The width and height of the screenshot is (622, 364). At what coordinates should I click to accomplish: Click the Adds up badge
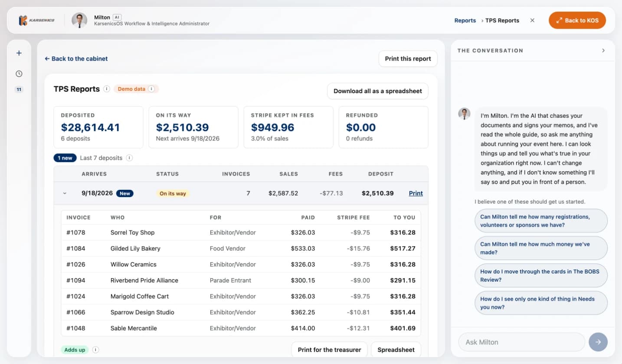tap(75, 350)
